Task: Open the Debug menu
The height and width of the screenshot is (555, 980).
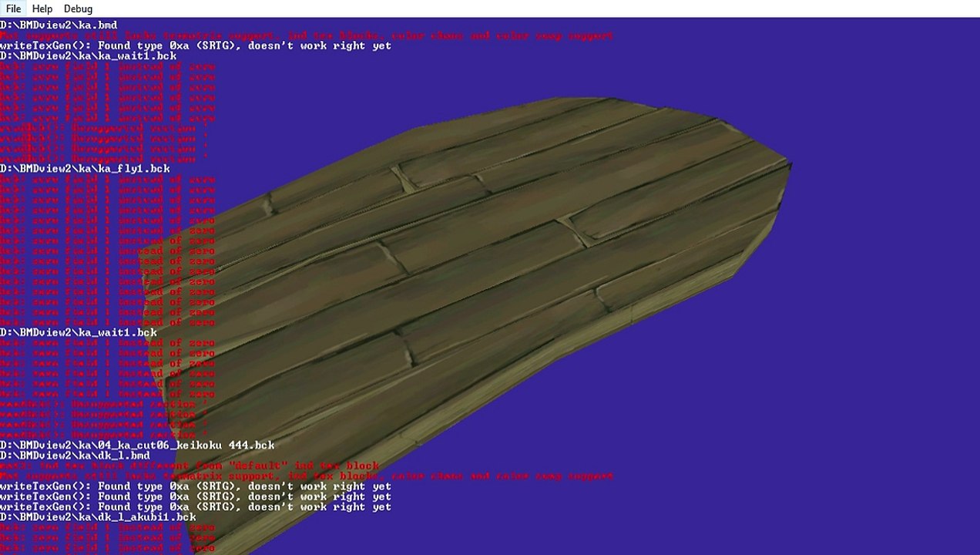Action: (x=78, y=8)
